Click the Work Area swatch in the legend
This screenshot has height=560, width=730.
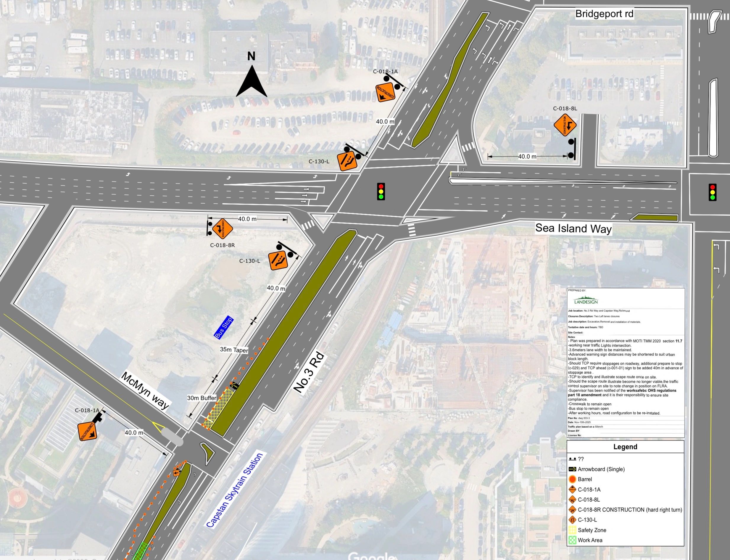[572, 540]
